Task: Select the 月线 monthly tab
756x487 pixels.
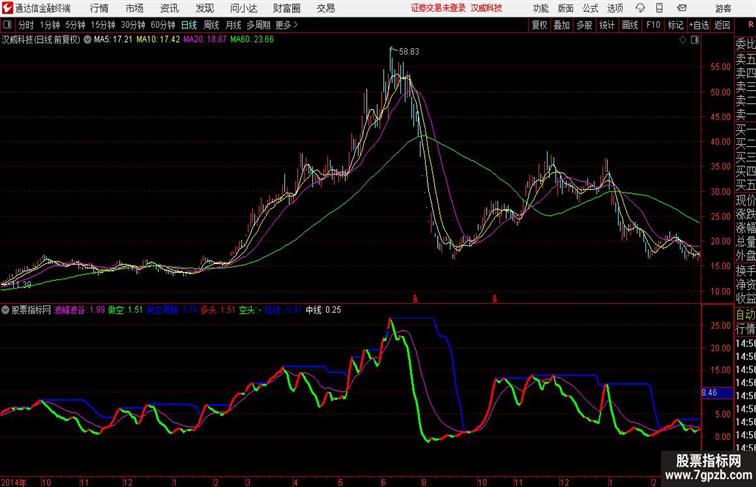Action: [x=233, y=25]
